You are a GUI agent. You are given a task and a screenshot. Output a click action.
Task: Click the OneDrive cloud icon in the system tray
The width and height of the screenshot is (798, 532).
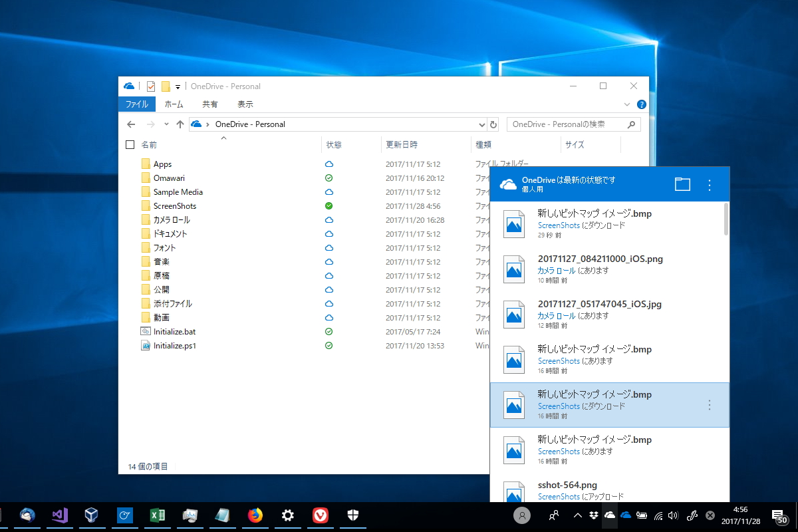tap(609, 515)
